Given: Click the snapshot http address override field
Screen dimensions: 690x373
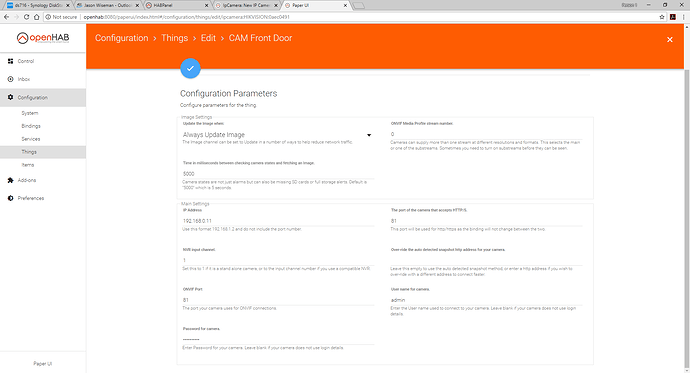Looking at the screenshot, I should 486,260.
